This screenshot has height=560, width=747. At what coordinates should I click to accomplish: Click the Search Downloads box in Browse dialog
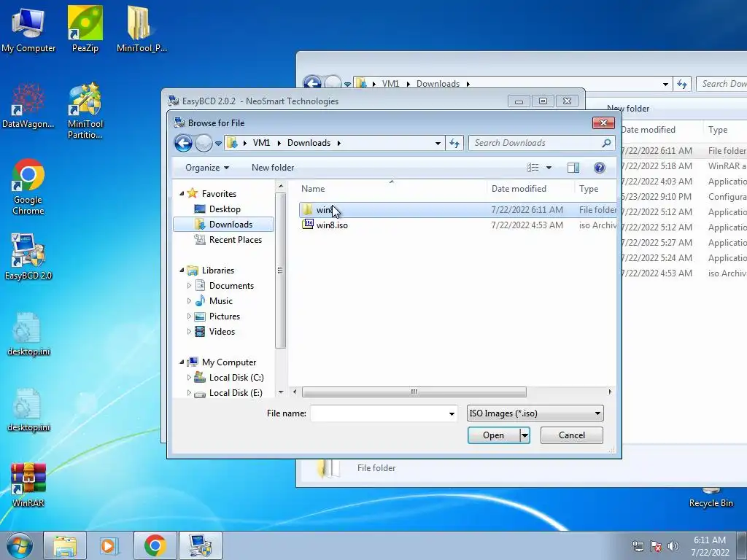(x=535, y=143)
